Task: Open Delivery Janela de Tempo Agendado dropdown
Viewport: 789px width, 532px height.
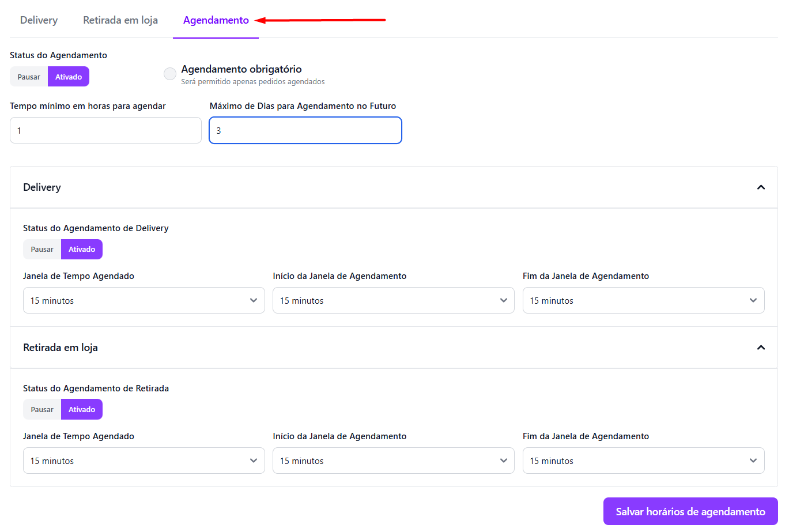Action: (x=144, y=300)
